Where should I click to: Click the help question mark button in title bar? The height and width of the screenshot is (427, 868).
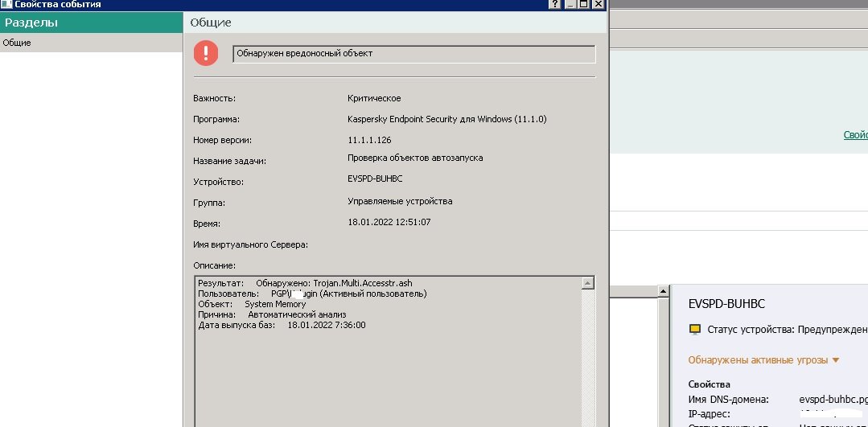(555, 4)
